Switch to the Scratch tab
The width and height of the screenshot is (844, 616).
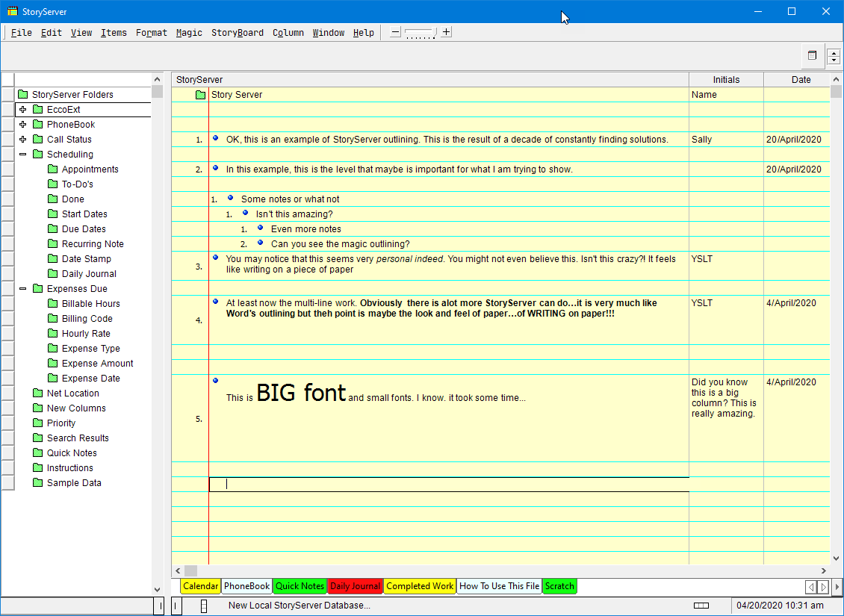click(559, 586)
